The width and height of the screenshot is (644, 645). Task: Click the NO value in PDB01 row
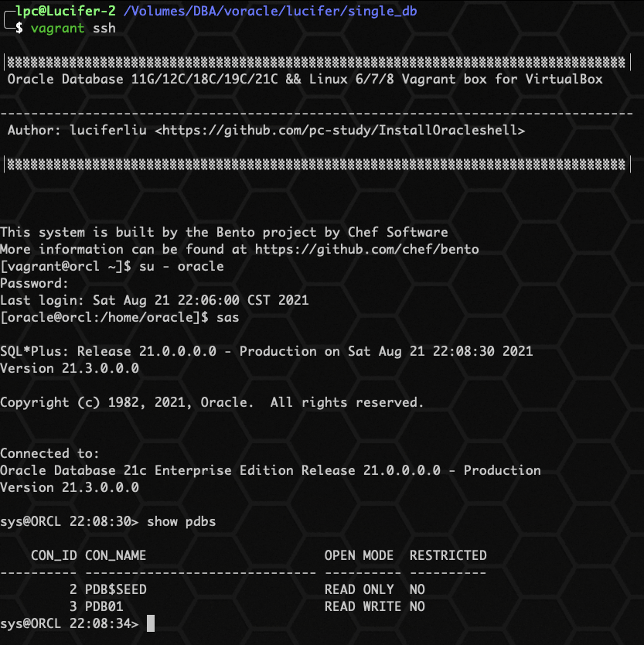[417, 607]
